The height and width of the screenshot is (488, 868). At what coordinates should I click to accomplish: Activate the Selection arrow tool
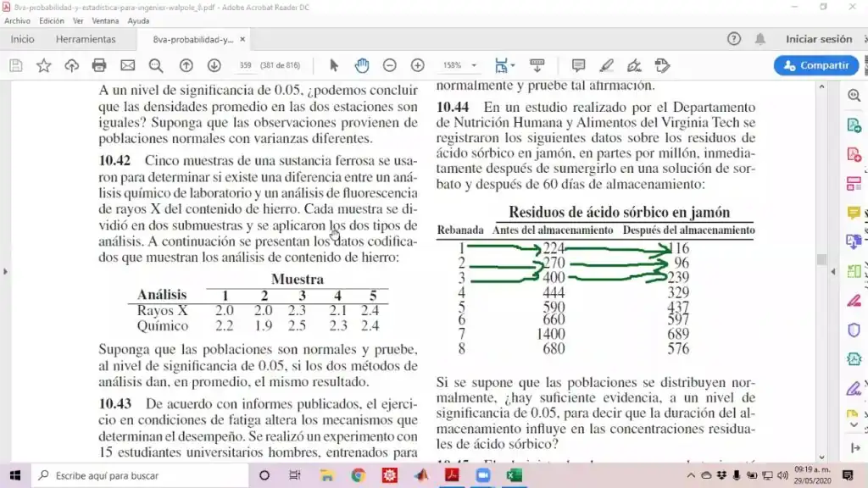point(334,65)
